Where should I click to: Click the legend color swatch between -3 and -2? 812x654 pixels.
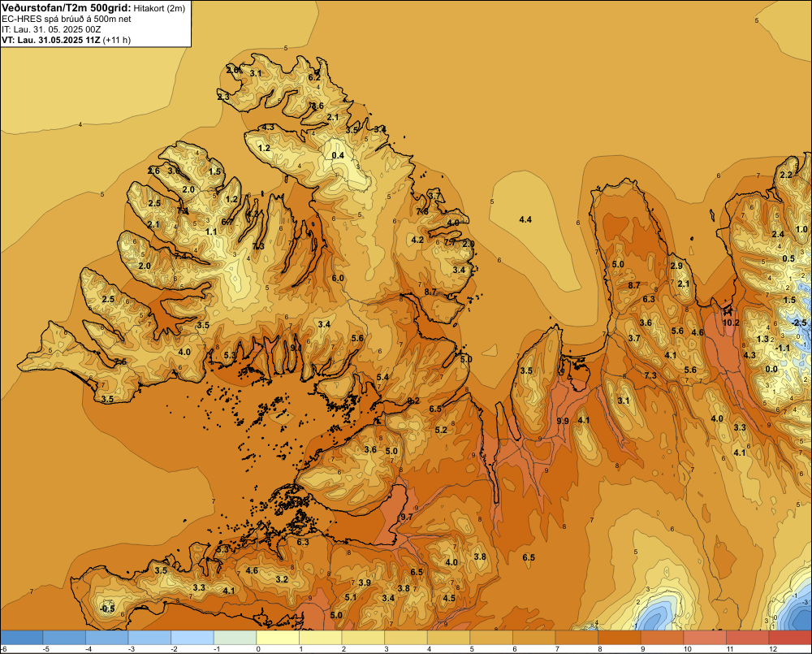tap(149, 637)
